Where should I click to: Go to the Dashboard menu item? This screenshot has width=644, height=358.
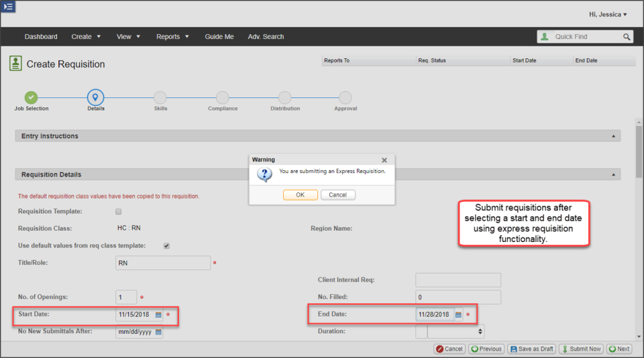(41, 37)
